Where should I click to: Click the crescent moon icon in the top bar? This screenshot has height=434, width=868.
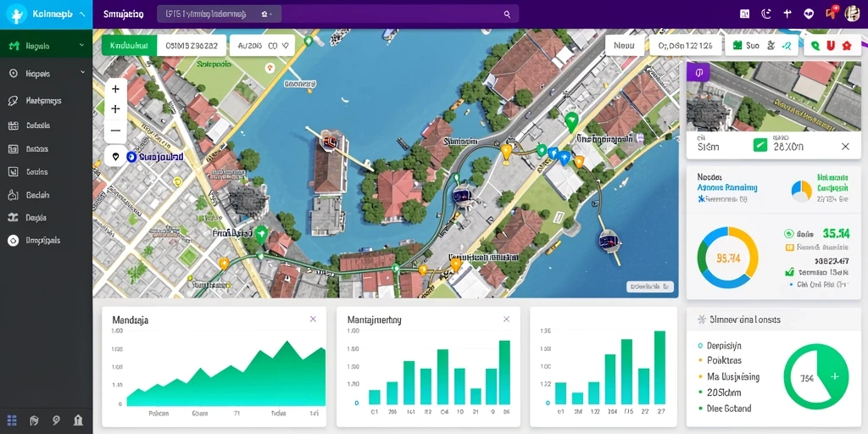coord(766,14)
